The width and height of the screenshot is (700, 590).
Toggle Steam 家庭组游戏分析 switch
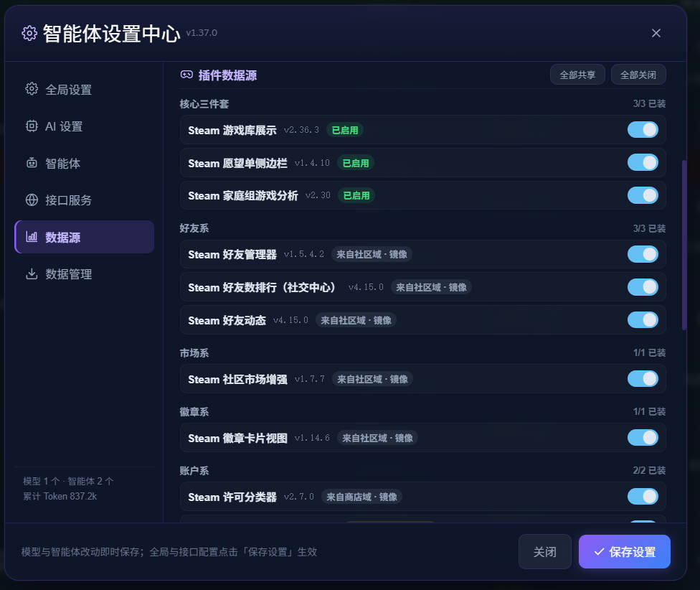coord(643,195)
